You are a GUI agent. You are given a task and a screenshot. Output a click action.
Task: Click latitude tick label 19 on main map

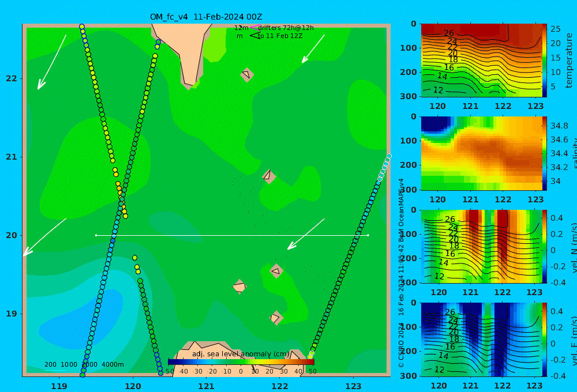12,314
